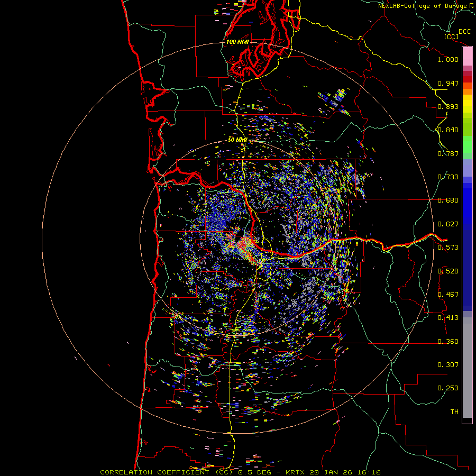This screenshot has height=476, width=476.
Task: Click the 0.467 legend value
Action: coord(448,295)
